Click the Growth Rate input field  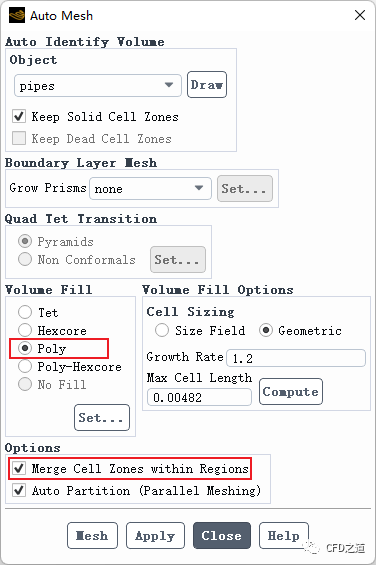point(296,358)
